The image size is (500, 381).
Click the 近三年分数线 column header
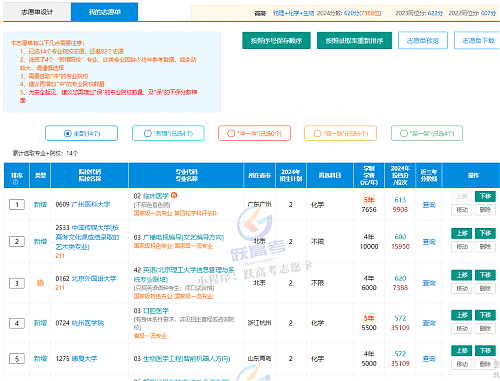(x=429, y=175)
